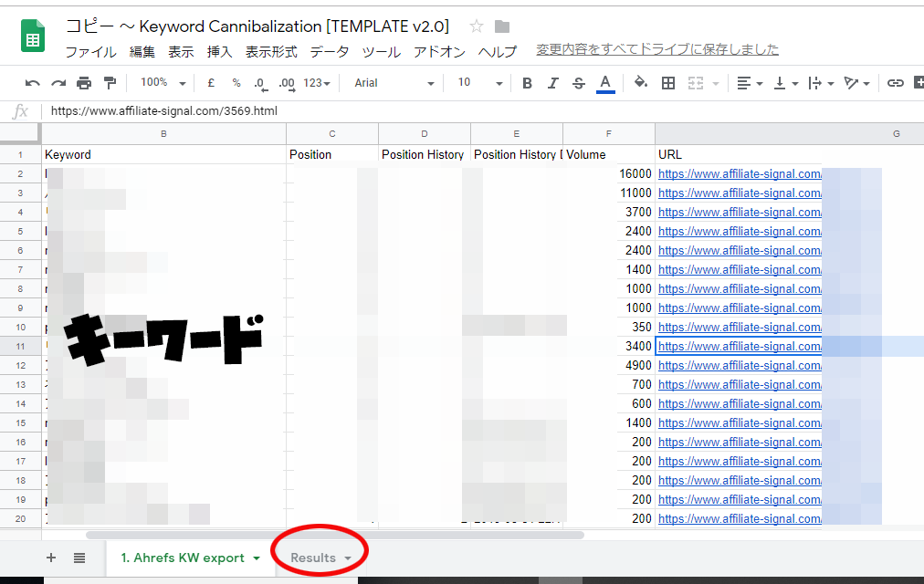Screen dimensions: 924x584
Task: Open the zoom level dropdown at 100%
Action: coord(163,83)
